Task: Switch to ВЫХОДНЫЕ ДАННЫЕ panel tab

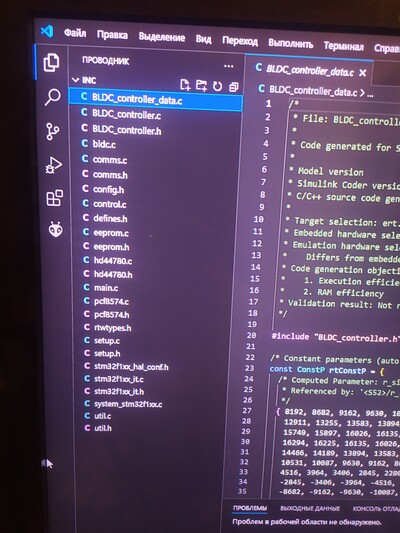Action: [x=310, y=509]
